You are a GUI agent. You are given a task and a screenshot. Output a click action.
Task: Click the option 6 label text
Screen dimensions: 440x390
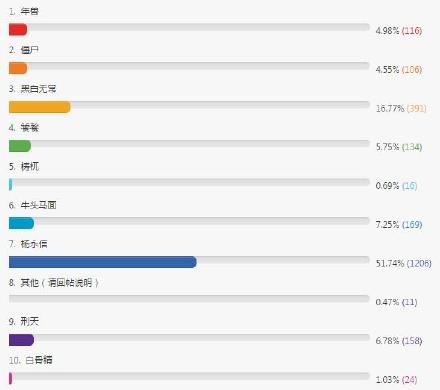pyautogui.click(x=38, y=205)
